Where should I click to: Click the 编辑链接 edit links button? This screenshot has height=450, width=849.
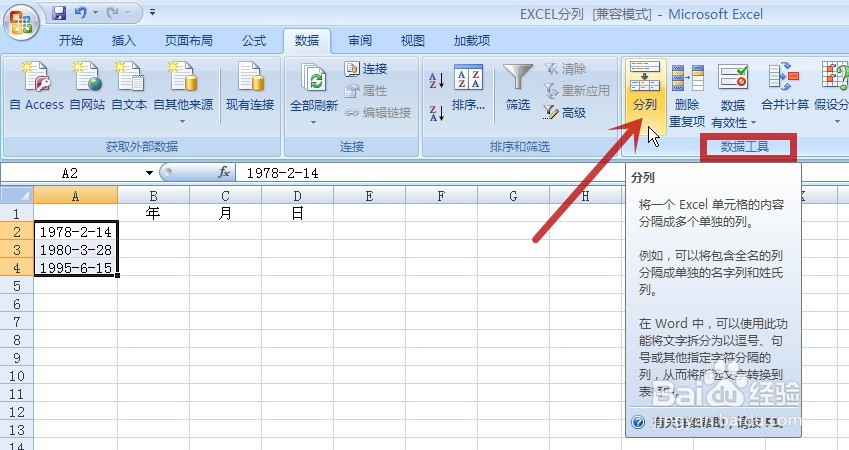pyautogui.click(x=378, y=113)
